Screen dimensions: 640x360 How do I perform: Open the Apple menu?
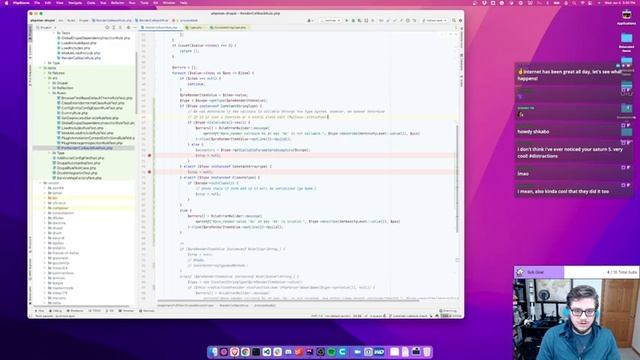click(6, 3)
